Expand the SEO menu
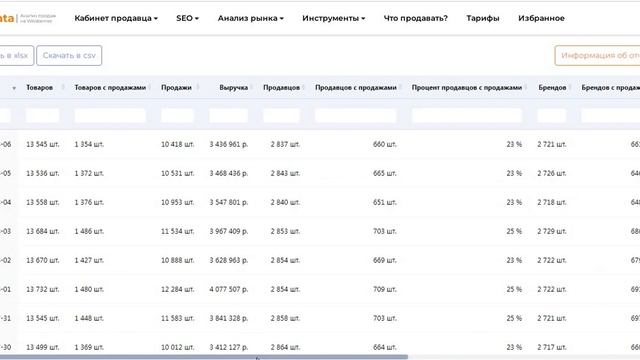This screenshot has height=360, width=640. (x=187, y=18)
